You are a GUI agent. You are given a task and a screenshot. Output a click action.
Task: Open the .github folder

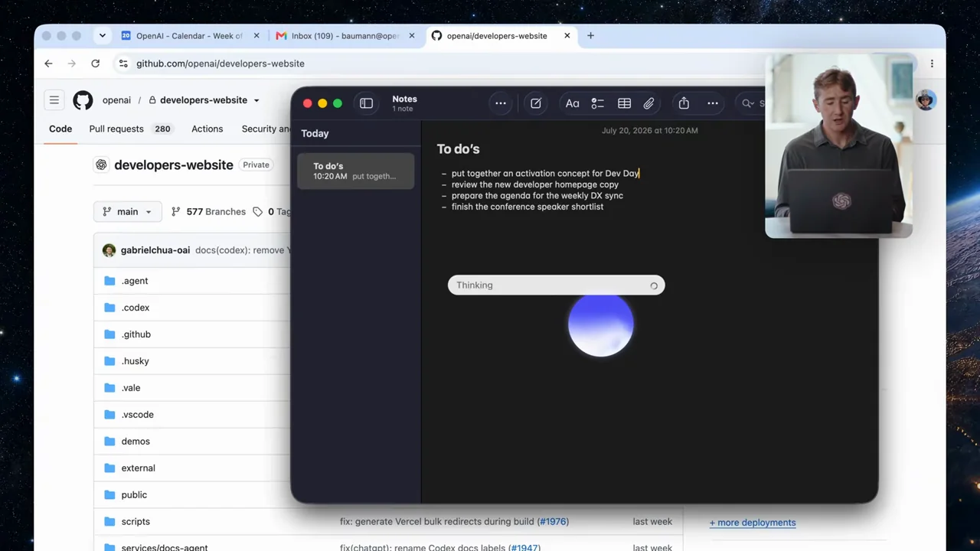pyautogui.click(x=136, y=334)
